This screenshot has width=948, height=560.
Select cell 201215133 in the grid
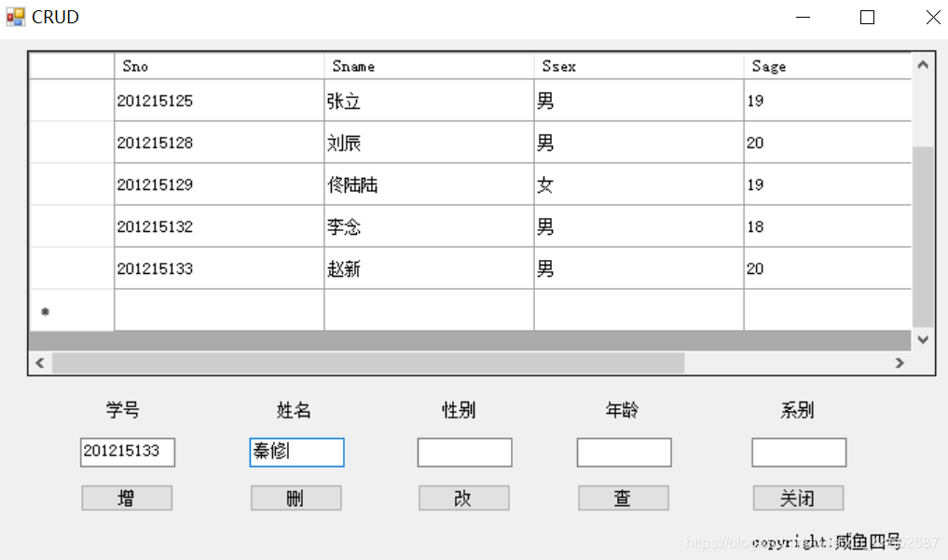pos(219,268)
